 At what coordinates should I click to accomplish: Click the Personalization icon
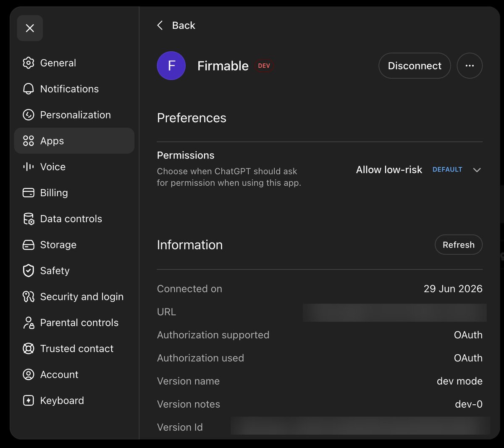[28, 115]
